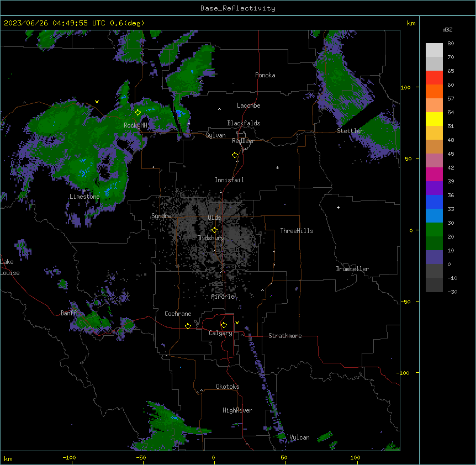
Task: Select the Drumheller label
Action: click(x=352, y=269)
